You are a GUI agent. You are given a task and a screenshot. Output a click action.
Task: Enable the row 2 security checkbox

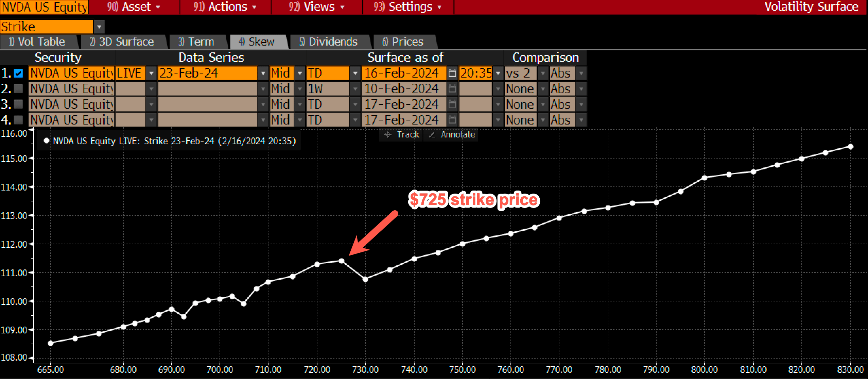pos(19,89)
